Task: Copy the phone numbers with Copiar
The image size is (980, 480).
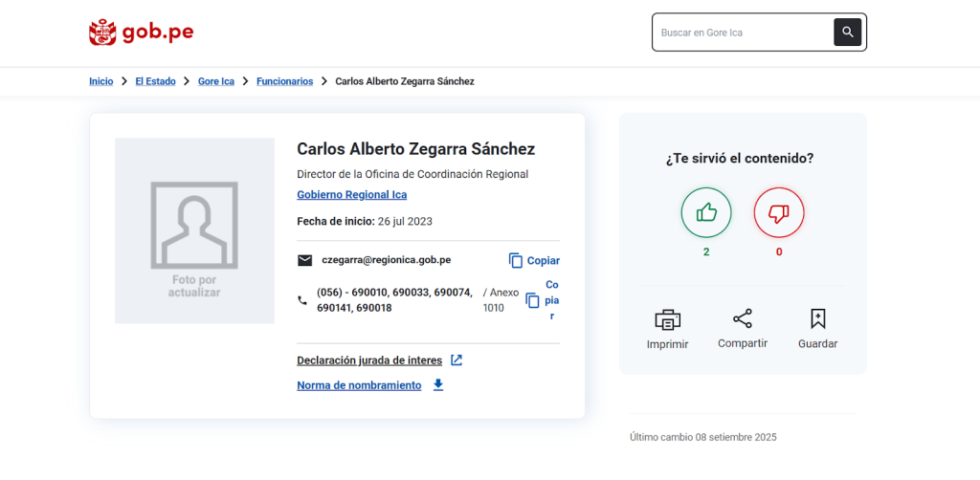Action: coord(542,300)
